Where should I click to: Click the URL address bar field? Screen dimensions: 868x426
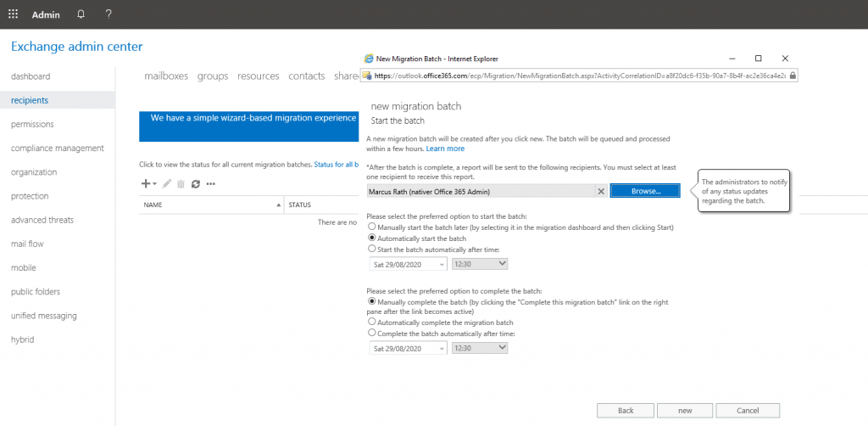pyautogui.click(x=580, y=76)
